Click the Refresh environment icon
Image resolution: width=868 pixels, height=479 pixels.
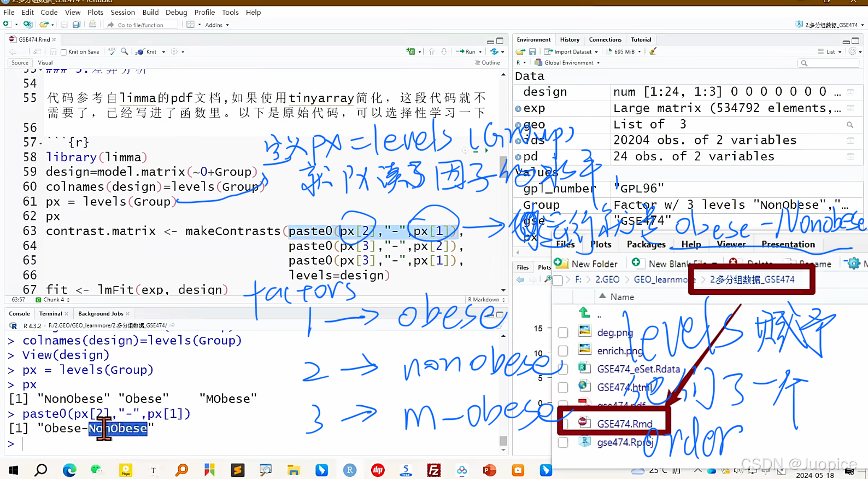(853, 51)
